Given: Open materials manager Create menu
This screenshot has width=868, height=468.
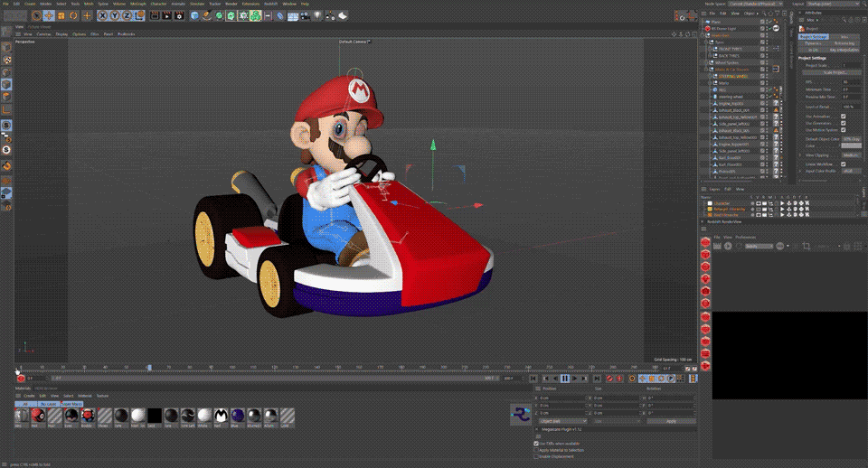Looking at the screenshot, I should click(x=29, y=396).
